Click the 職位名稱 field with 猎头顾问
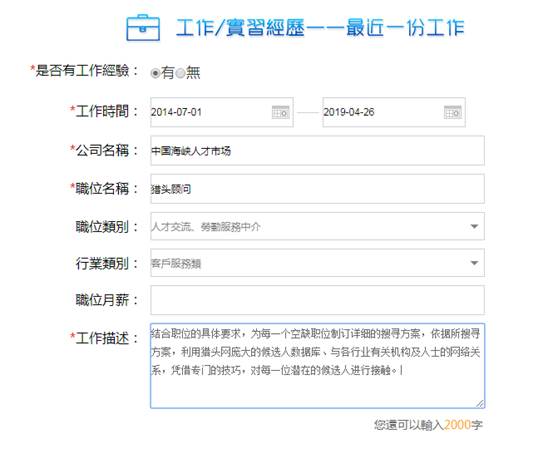Image resolution: width=553 pixels, height=449 pixels. (317, 189)
